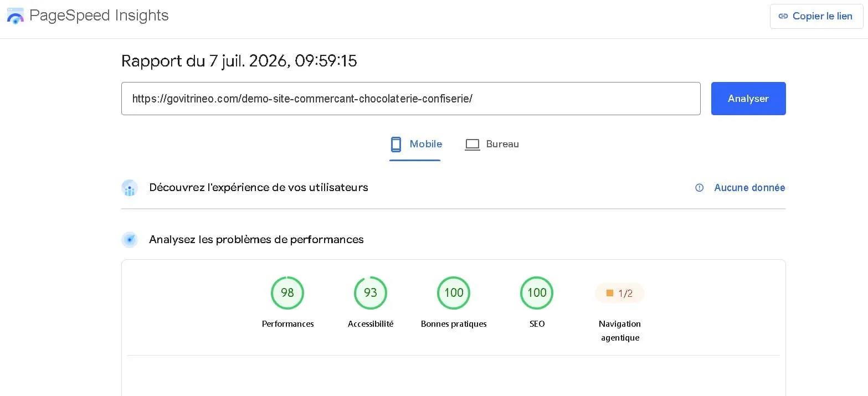
Task: Click the Bonnes pratiques label
Action: 454,324
